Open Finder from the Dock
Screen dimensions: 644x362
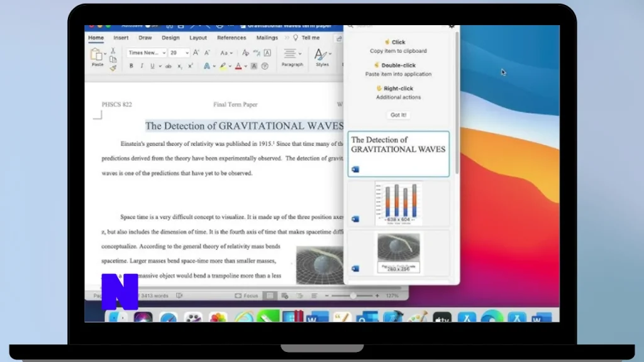point(118,318)
